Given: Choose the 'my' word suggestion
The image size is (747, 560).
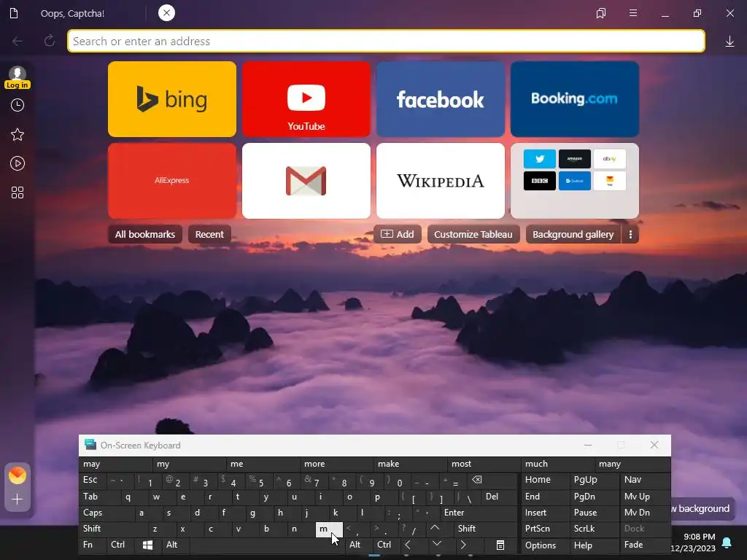Looking at the screenshot, I should (x=189, y=464).
